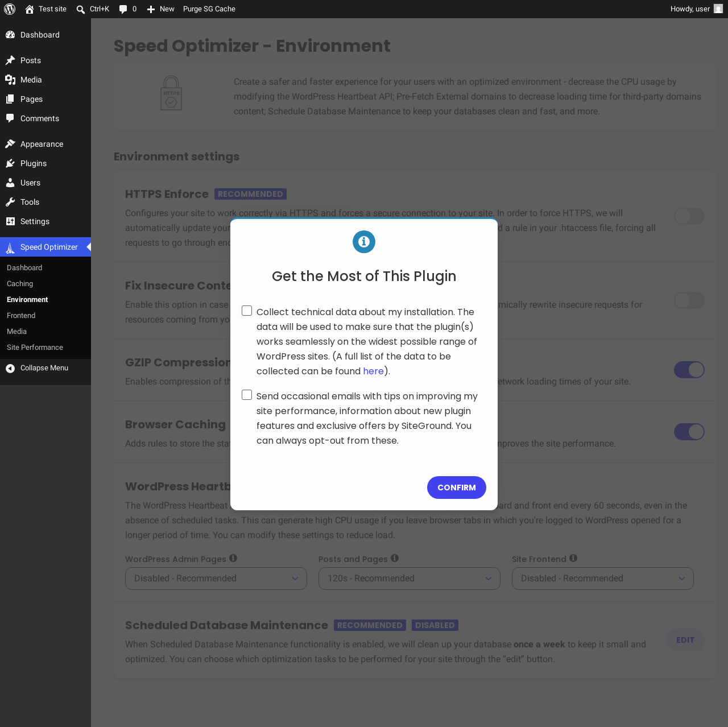Click the Ctrl+K search label
Viewport: 728px width, 727px height.
pyautogui.click(x=100, y=9)
